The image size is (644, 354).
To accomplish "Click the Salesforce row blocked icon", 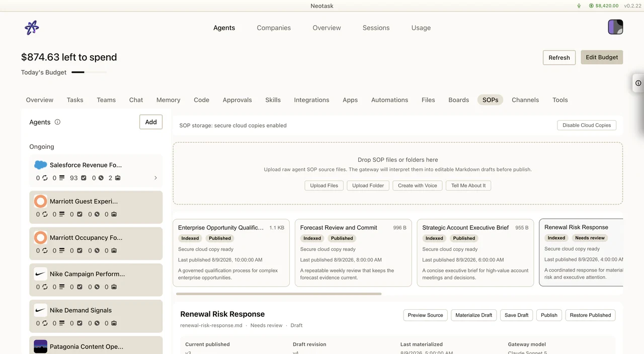I will 101,178.
